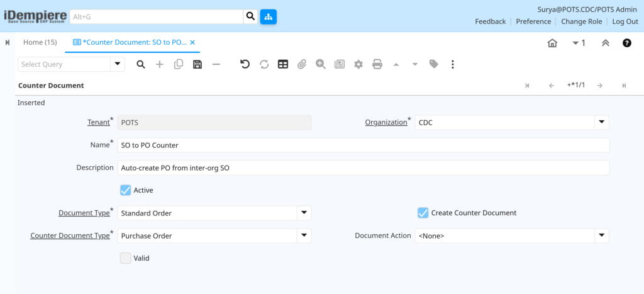
Task: Open the Report toolbar icon
Action: coord(340,64)
